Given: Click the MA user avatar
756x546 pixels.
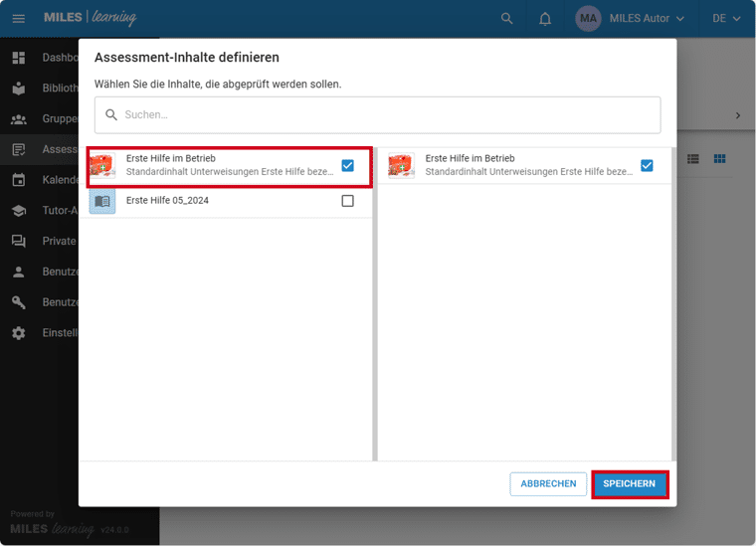Looking at the screenshot, I should 588,19.
